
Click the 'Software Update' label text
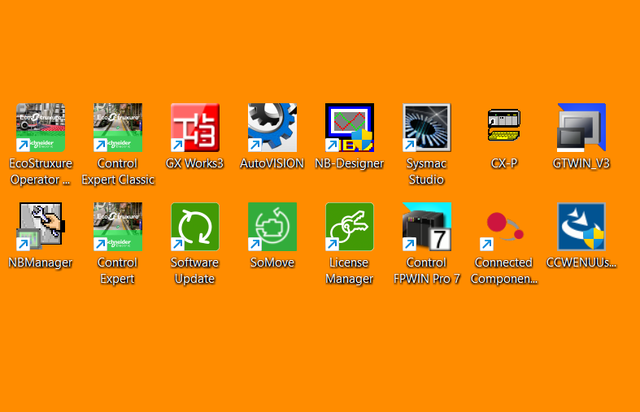coord(195,270)
